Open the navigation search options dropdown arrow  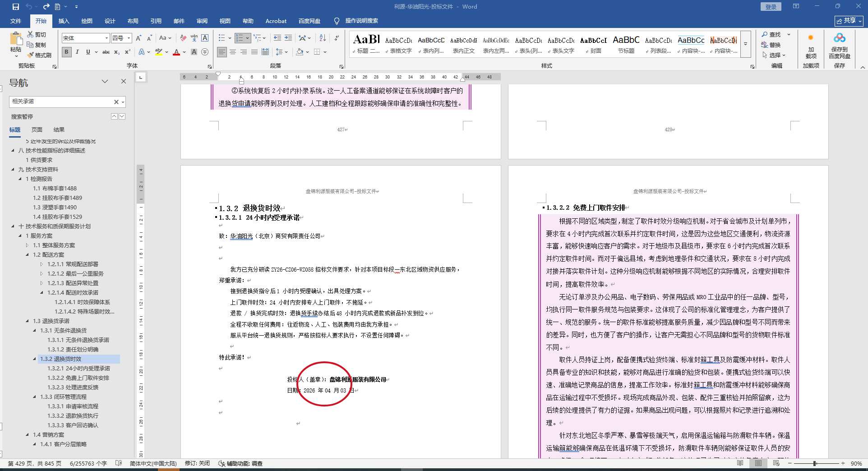(x=123, y=102)
